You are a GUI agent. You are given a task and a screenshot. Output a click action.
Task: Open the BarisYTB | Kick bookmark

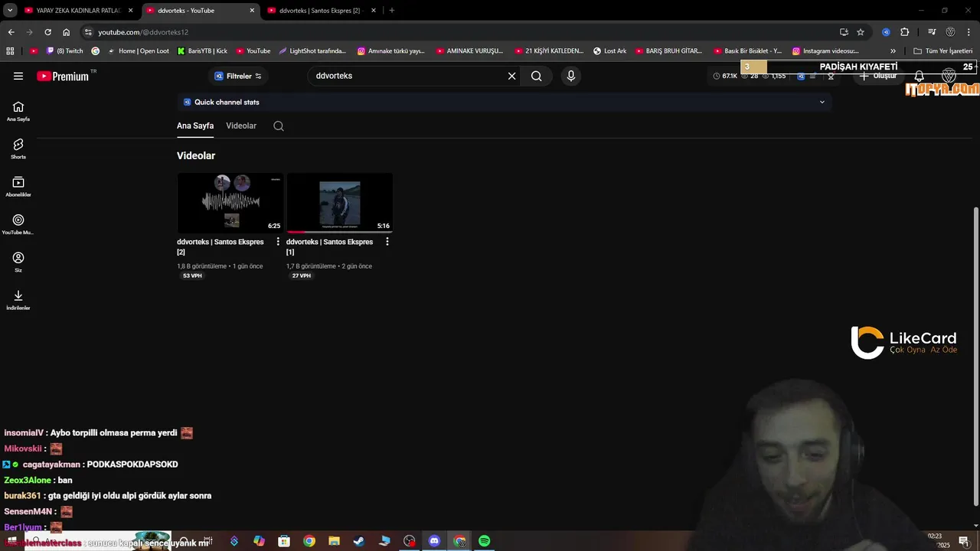point(202,51)
